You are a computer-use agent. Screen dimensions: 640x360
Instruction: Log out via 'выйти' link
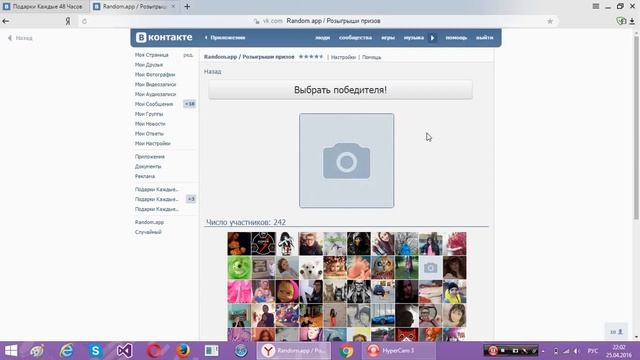click(484, 38)
